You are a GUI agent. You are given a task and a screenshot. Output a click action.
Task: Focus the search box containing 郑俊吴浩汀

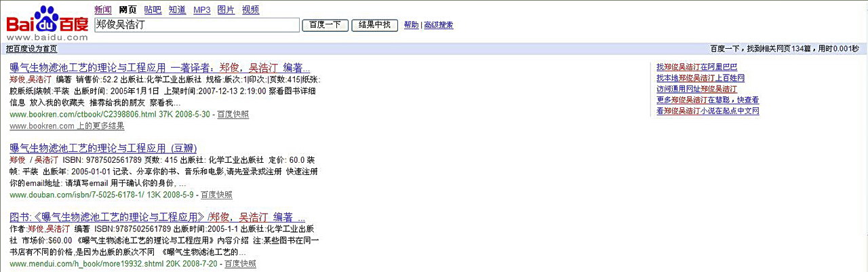(197, 25)
